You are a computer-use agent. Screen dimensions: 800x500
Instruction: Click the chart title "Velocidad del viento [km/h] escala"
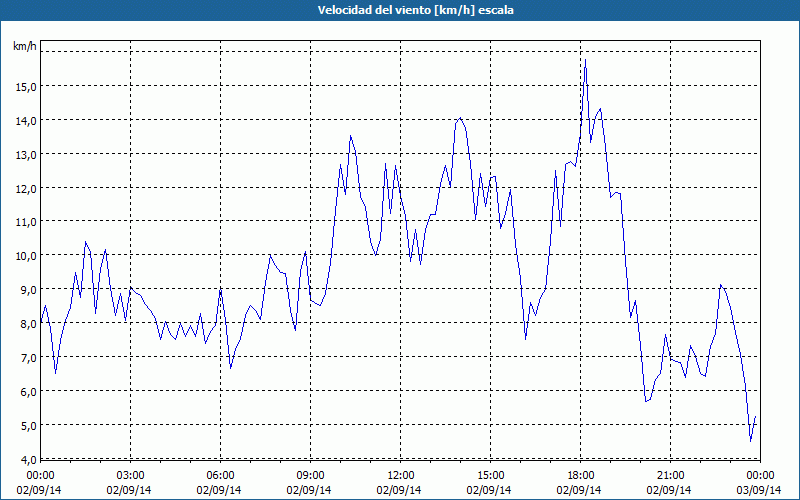(415, 10)
